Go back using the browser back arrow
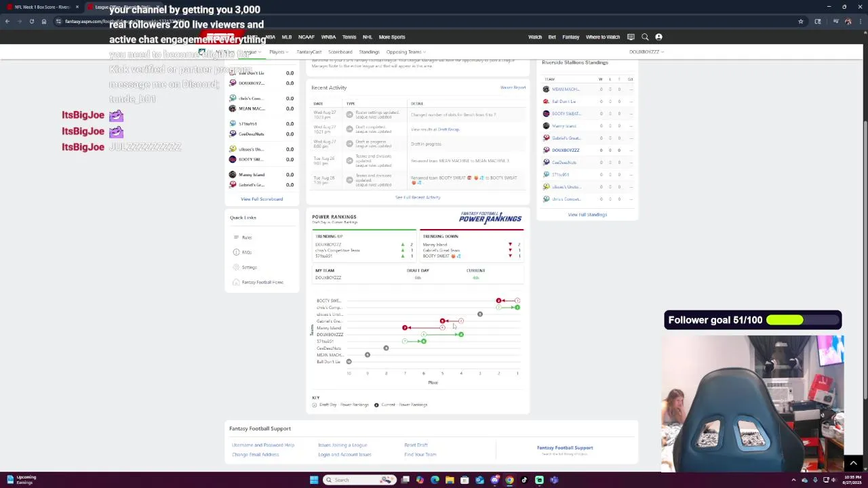 click(7, 22)
